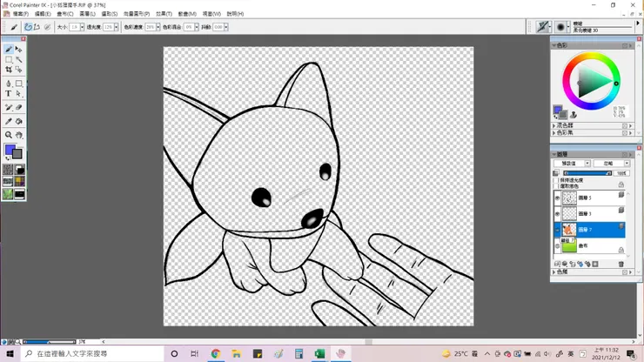The image size is (644, 362).
Task: Select the Cloner tool
Action: 9,108
